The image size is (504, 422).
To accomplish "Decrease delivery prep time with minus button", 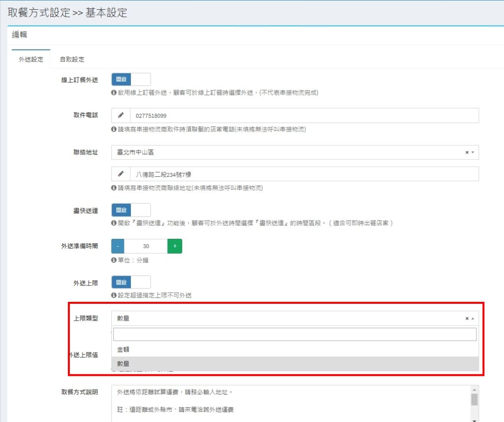I will click(118, 246).
